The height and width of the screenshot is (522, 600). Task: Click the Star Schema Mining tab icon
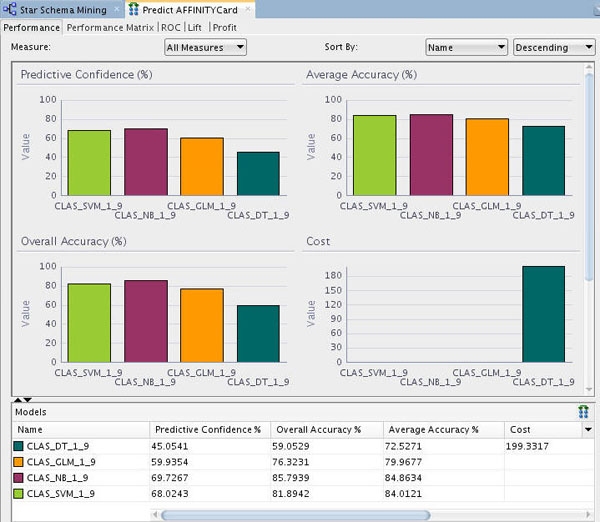11,9
